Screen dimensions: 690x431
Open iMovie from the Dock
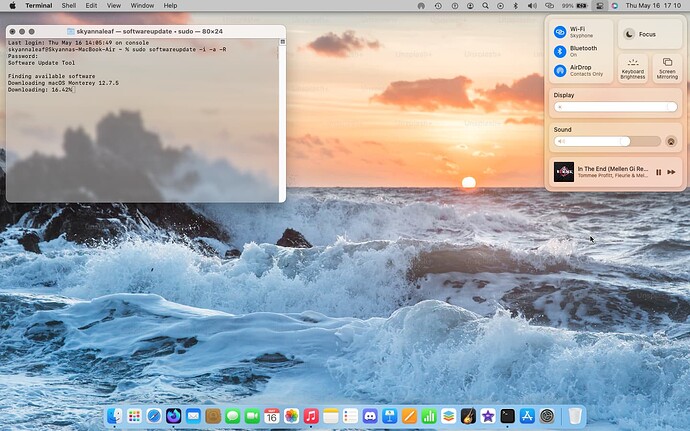coord(488,416)
